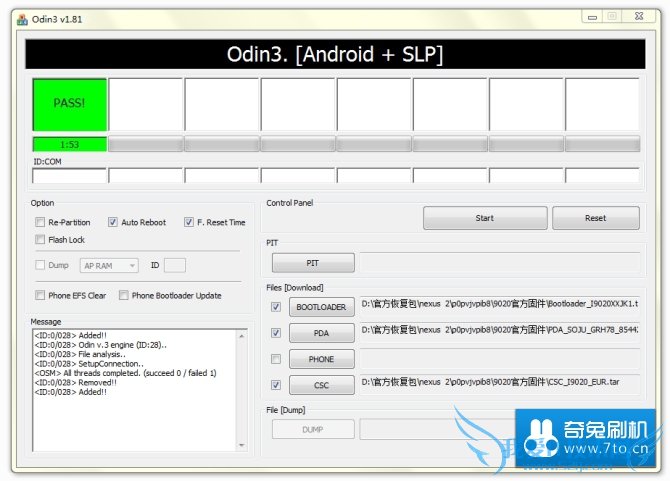The image size is (670, 481).
Task: Click the PIT file path field
Action: 500,263
